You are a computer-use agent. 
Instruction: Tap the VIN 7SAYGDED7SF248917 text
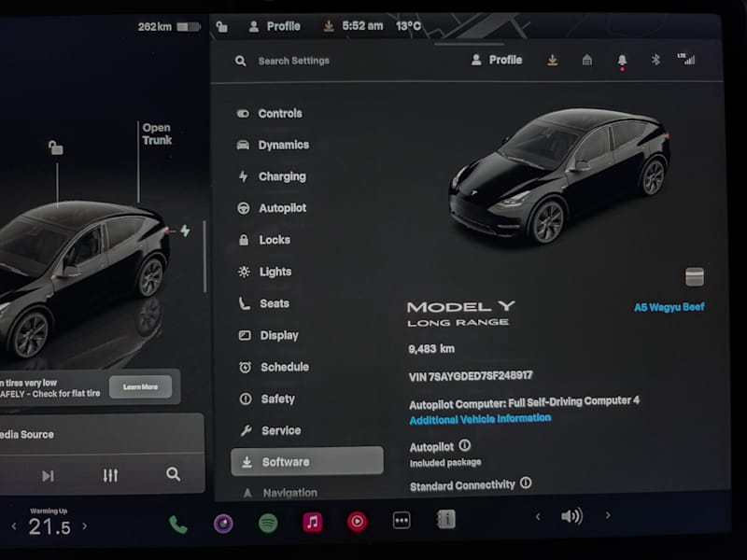pos(471,376)
